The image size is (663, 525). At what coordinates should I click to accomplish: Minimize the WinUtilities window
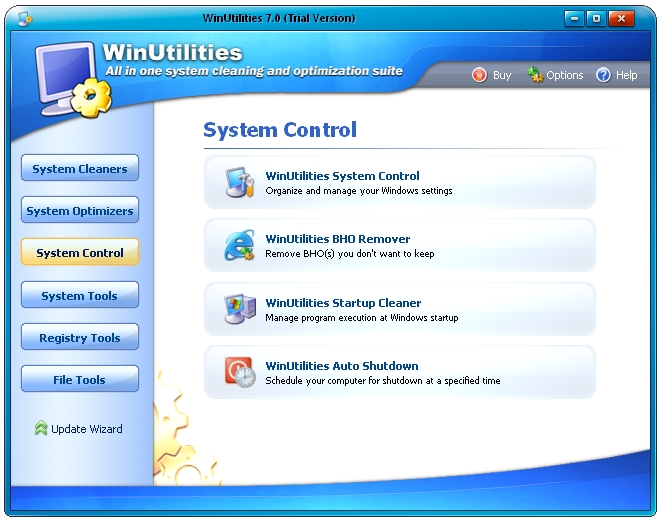pos(574,18)
